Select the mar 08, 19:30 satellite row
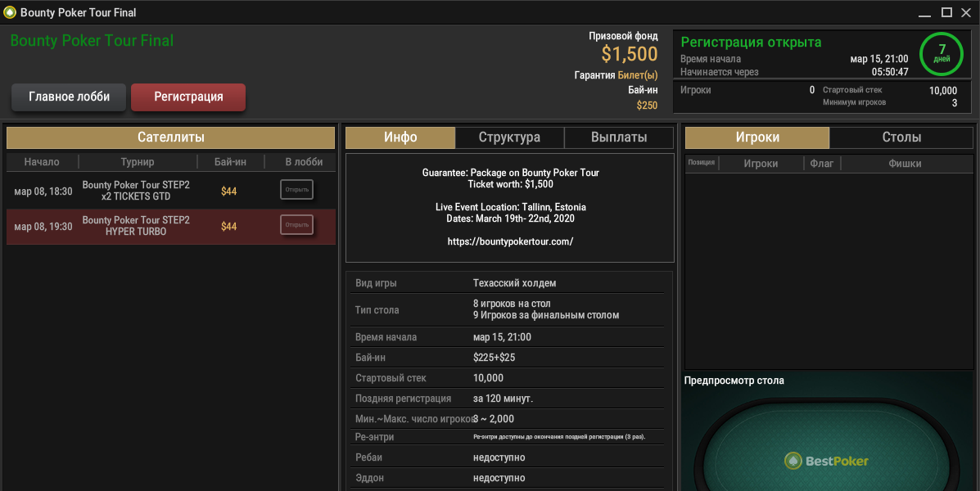Image resolution: width=980 pixels, height=491 pixels. click(135, 226)
